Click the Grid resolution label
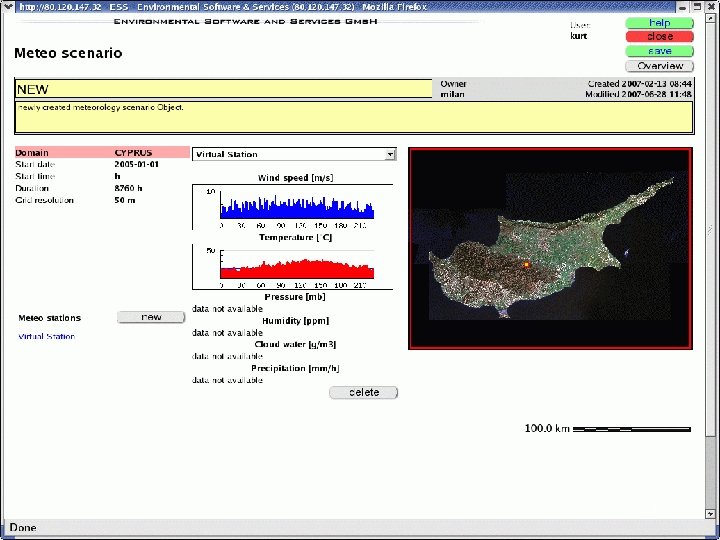This screenshot has height=540, width=720. (x=45, y=200)
